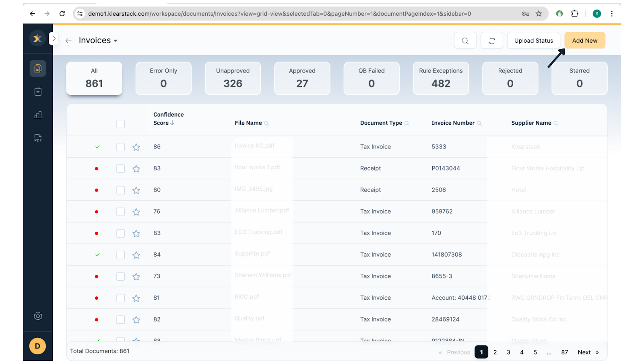The height and width of the screenshot is (364, 644).
Task: Click invoice number P0143044
Action: click(x=446, y=169)
